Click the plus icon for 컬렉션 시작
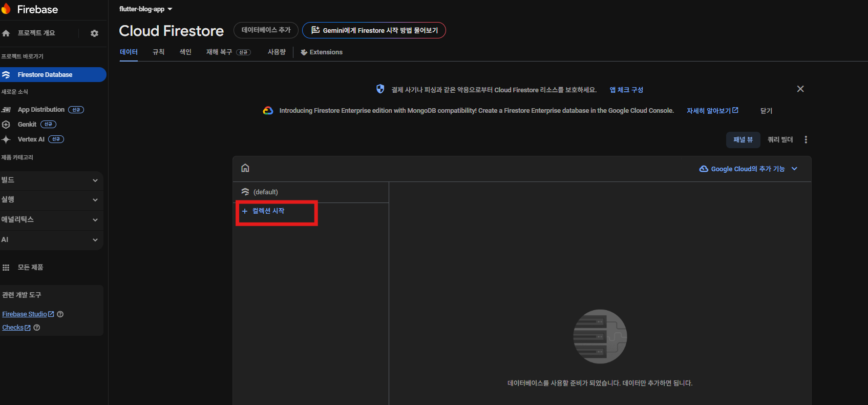This screenshot has height=405, width=868. click(245, 211)
